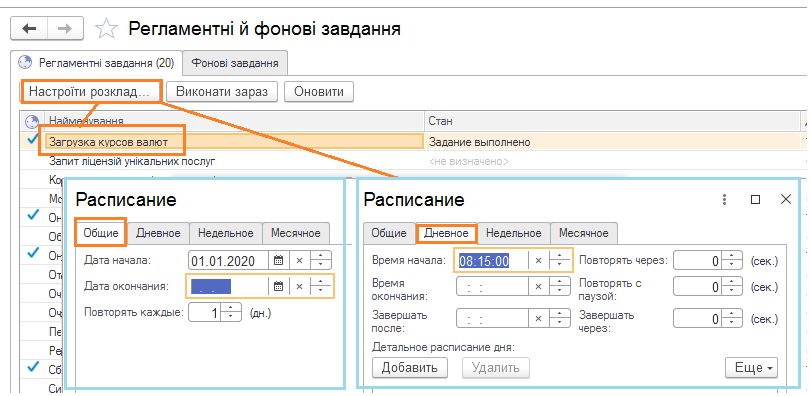Image resolution: width=810 pixels, height=396 pixels.
Task: Open calendar picker for Дата окончания
Action: pos(278,286)
